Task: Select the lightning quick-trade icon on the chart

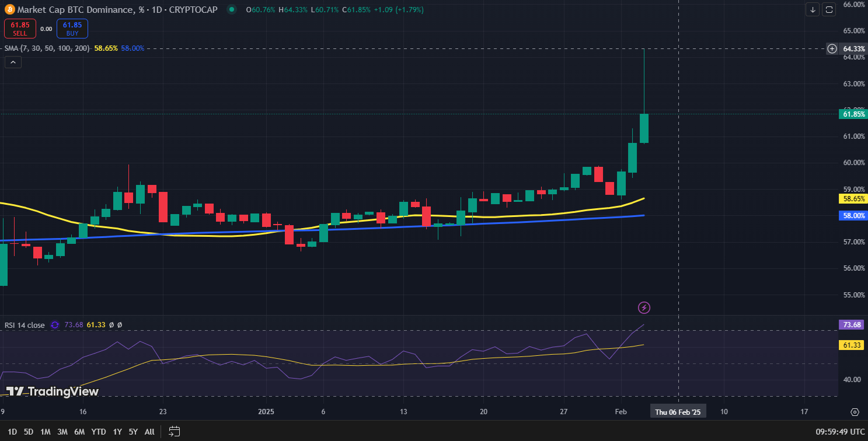Action: [x=643, y=307]
